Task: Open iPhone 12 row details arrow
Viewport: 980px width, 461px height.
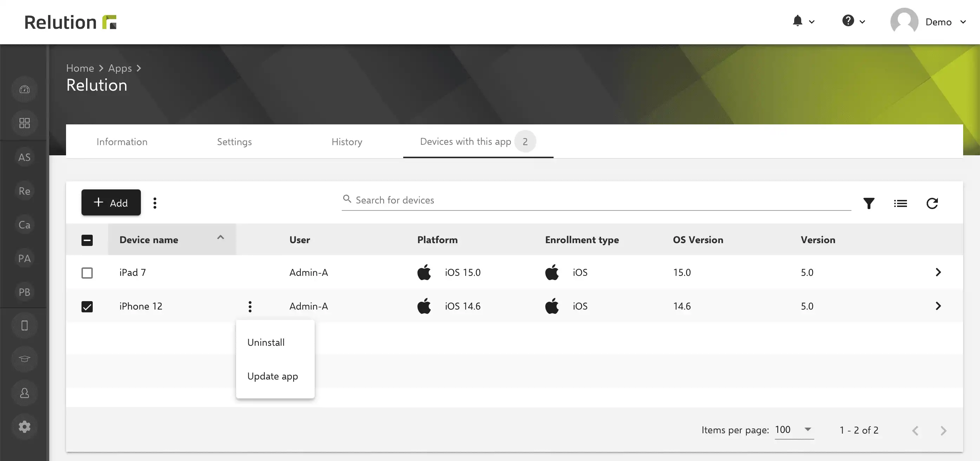Action: (x=938, y=306)
